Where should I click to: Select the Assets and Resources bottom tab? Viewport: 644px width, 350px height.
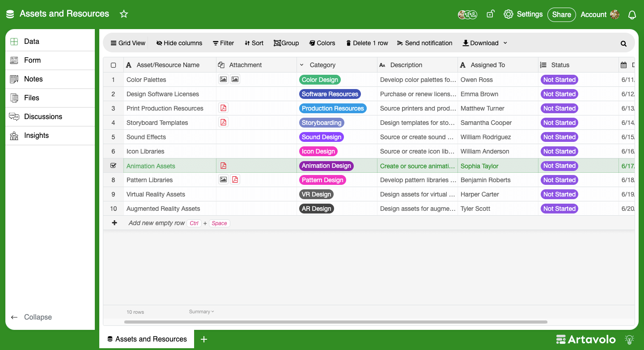(147, 339)
